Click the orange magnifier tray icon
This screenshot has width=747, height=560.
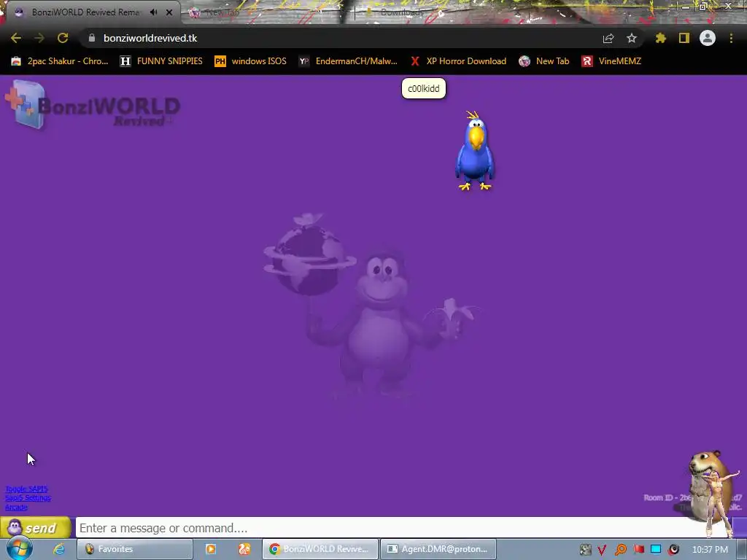point(620,550)
